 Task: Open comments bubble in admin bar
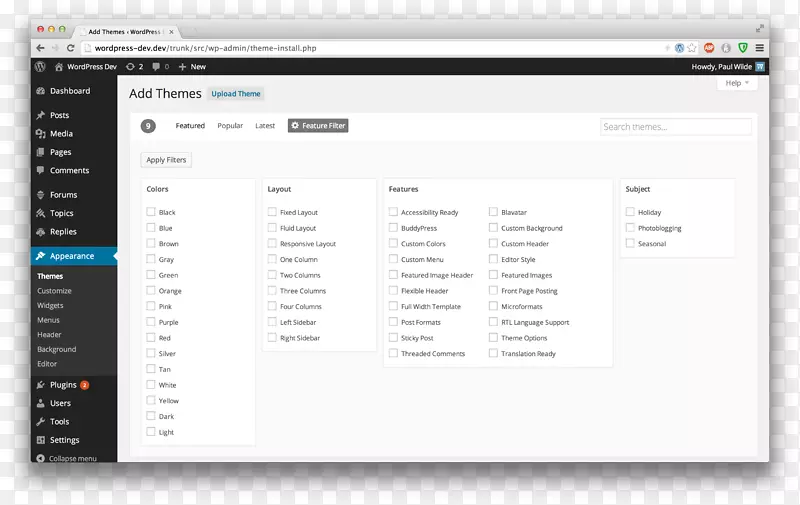coord(160,67)
